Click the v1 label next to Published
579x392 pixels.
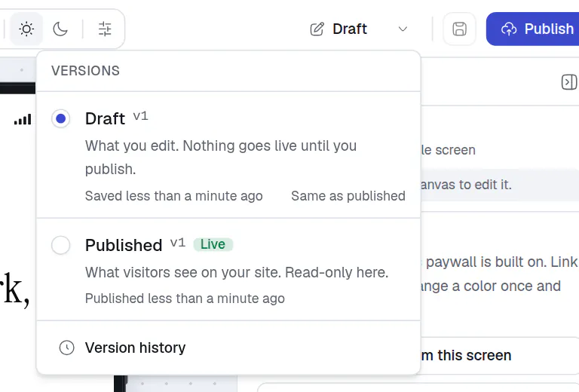point(178,243)
